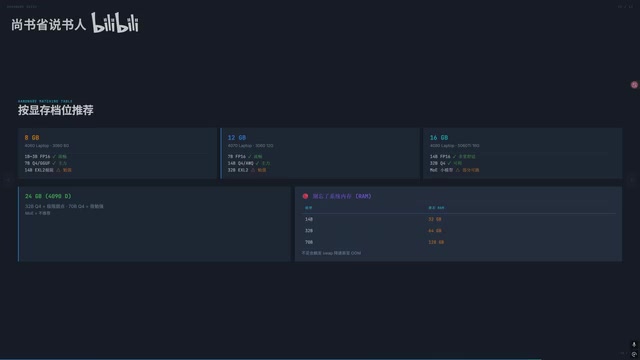Click the 7B FP16 line in 12 GB card

(x=245, y=156)
